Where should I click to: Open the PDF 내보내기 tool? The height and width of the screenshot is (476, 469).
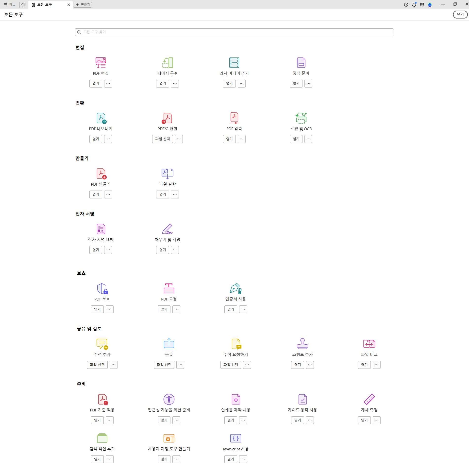96,139
